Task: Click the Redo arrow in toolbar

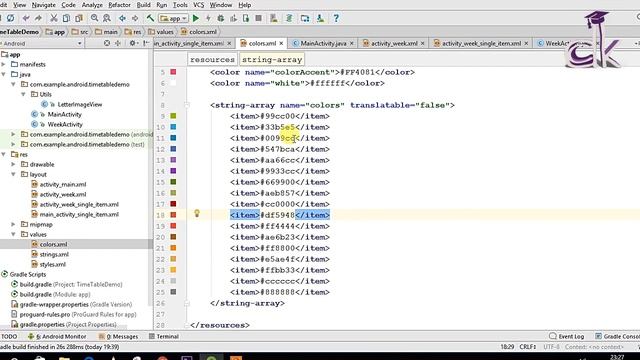Action: tap(38, 18)
